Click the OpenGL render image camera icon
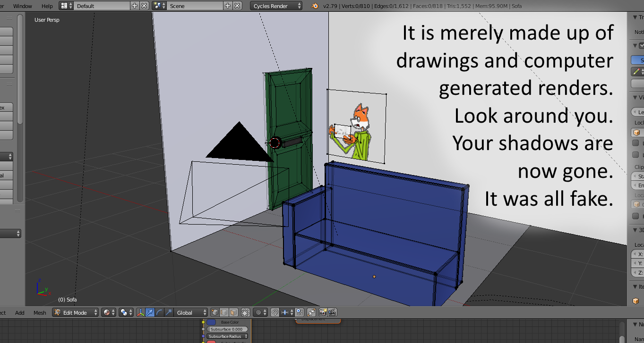This screenshot has width=644, height=343. click(323, 312)
